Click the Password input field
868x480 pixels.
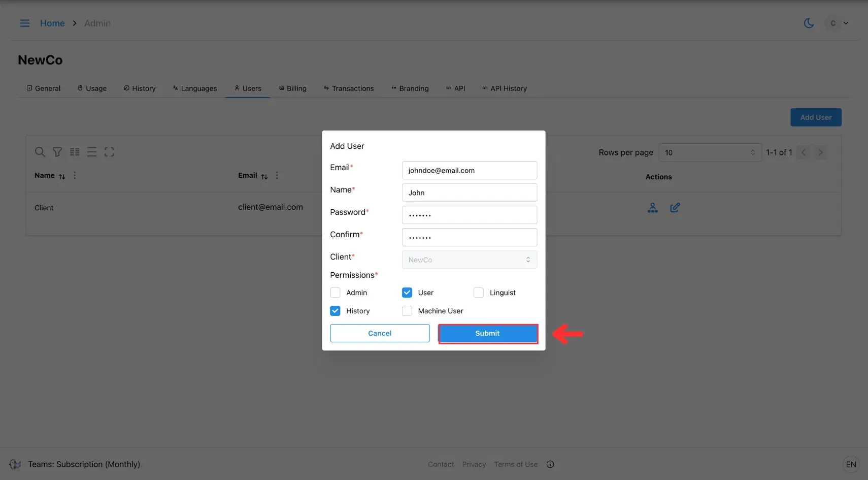tap(470, 215)
